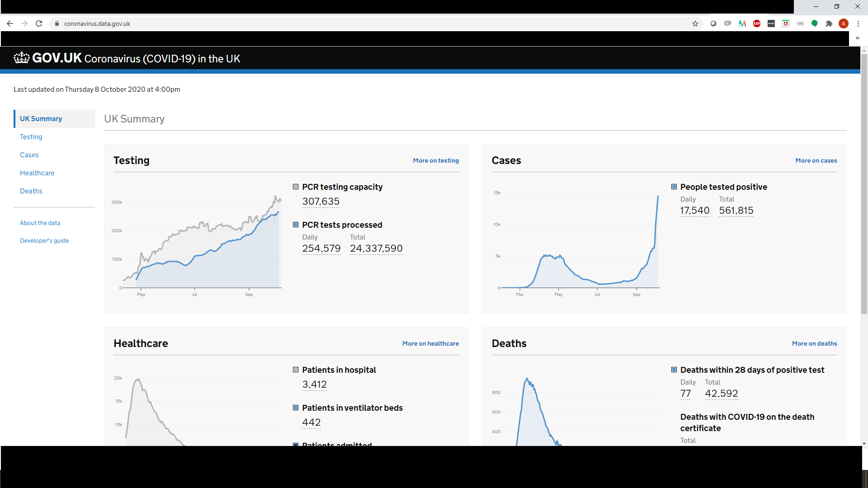Click More on healthcare
This screenshot has height=488, width=868.
[x=430, y=343]
